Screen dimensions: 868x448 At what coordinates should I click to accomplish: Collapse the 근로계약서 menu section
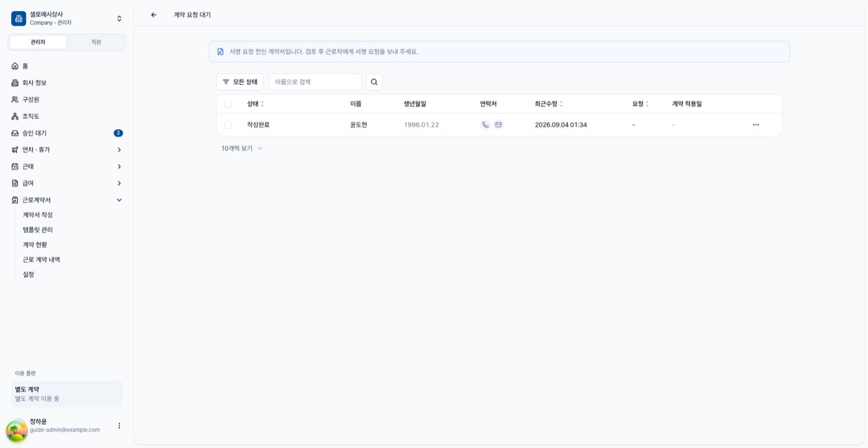point(67,200)
